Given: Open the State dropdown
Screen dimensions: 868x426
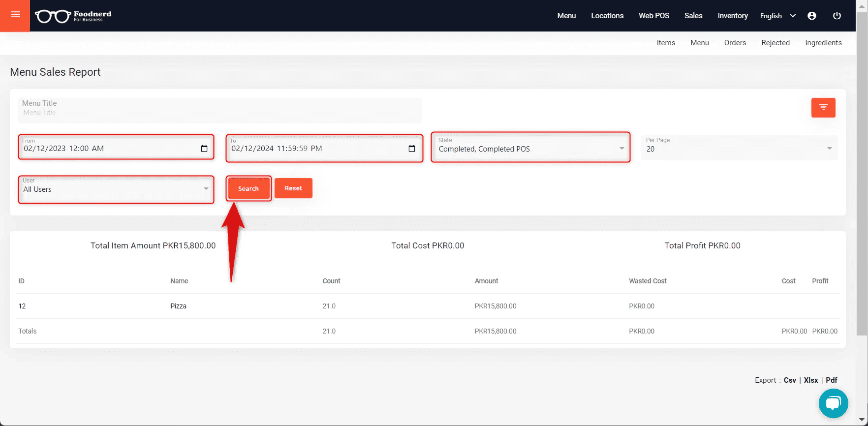Looking at the screenshot, I should pos(531,147).
